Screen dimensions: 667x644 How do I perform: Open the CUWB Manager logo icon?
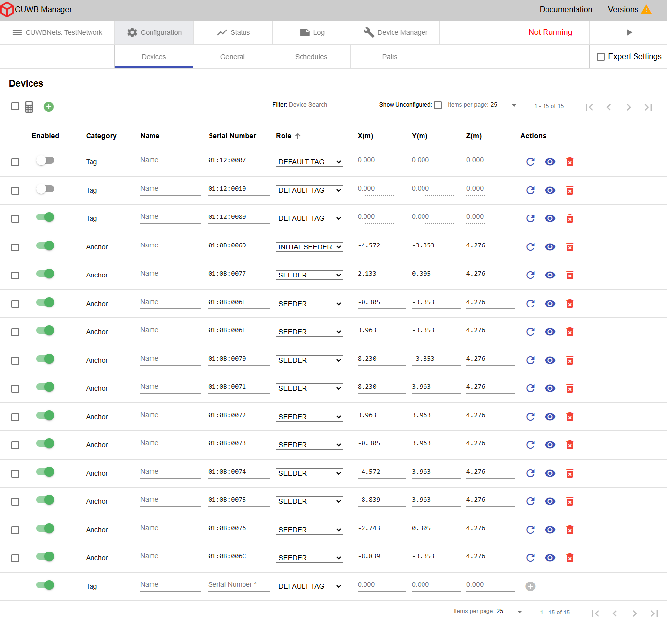pyautogui.click(x=7, y=9)
